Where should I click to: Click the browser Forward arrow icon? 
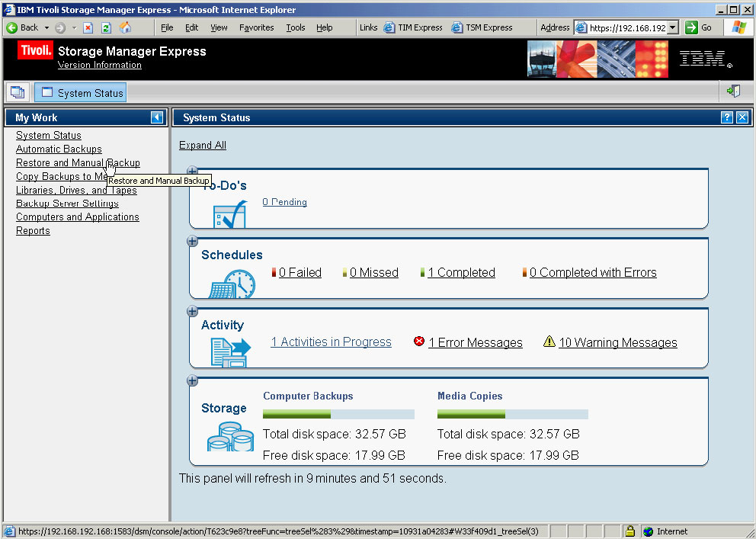[59, 28]
